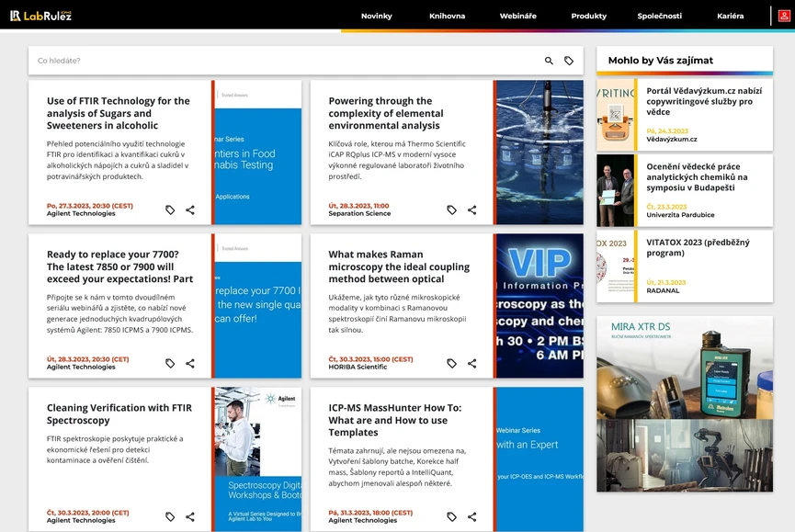
Task: Share the FTIR Sugars and Sweeteners webinar
Action: 190,209
